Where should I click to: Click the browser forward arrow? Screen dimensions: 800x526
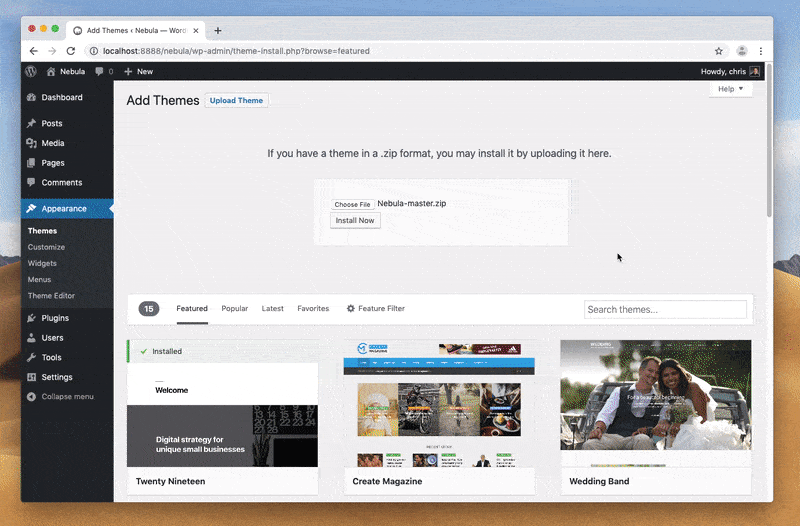52,51
